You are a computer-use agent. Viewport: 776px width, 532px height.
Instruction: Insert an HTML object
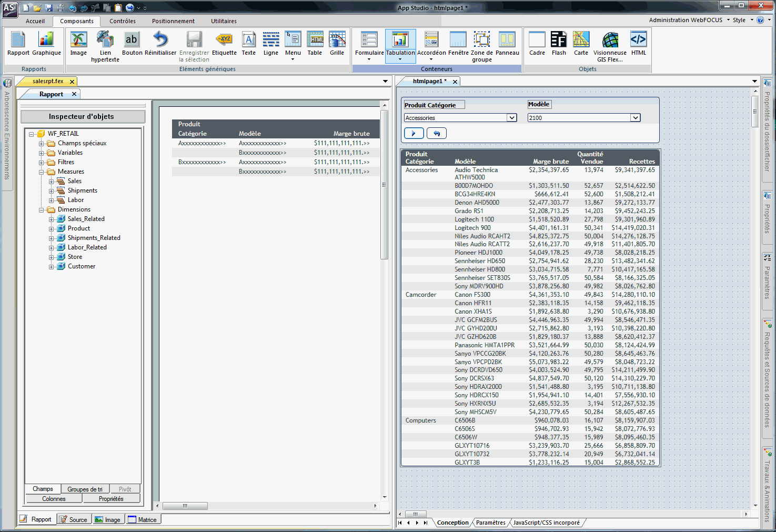639,44
